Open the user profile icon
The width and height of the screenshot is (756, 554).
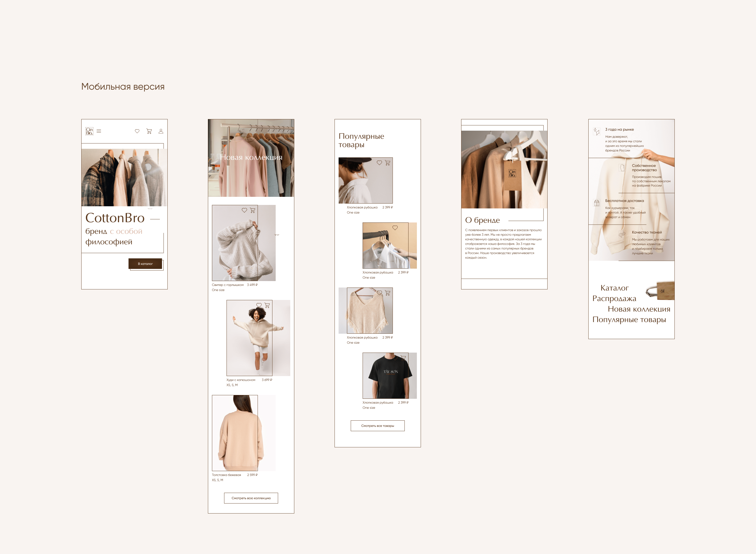click(x=161, y=131)
